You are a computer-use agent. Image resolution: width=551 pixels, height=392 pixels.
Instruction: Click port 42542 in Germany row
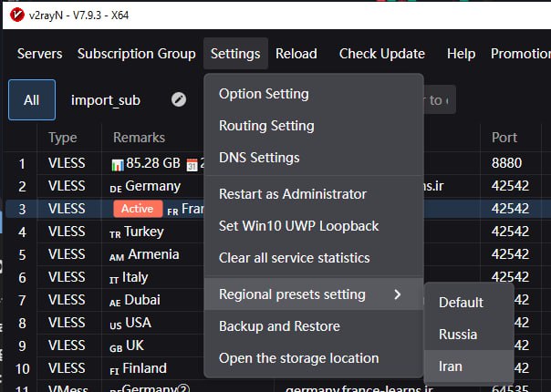point(510,186)
